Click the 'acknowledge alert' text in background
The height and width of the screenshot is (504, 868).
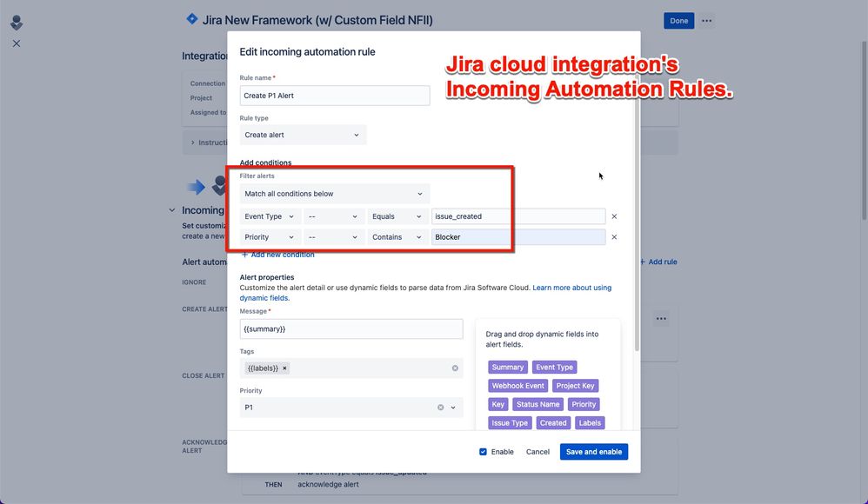328,484
